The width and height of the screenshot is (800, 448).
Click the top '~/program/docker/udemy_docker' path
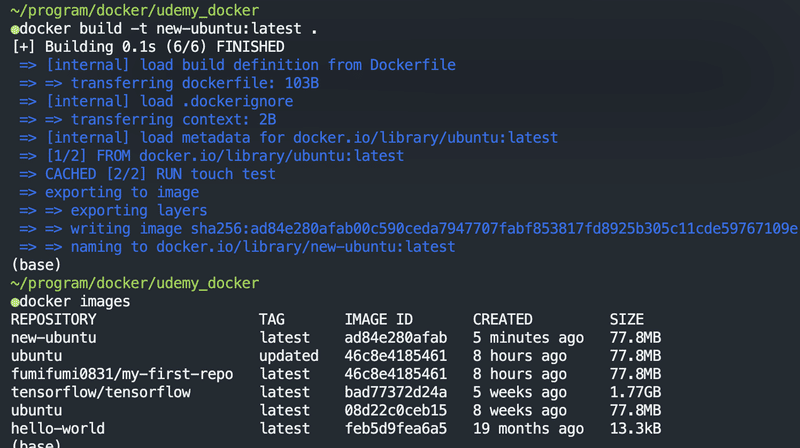(135, 10)
